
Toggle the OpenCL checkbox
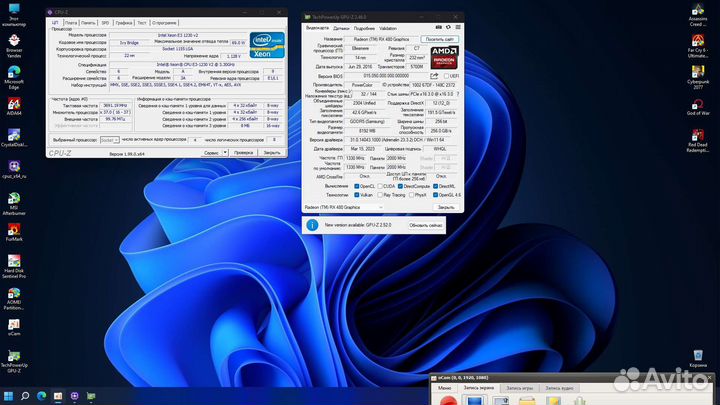click(x=356, y=186)
